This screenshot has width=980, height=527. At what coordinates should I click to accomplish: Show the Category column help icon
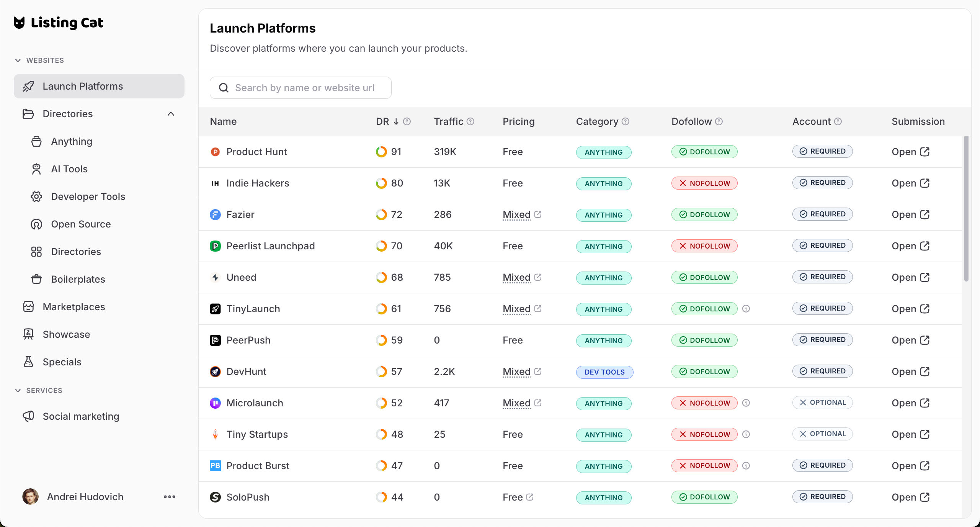[x=626, y=121]
